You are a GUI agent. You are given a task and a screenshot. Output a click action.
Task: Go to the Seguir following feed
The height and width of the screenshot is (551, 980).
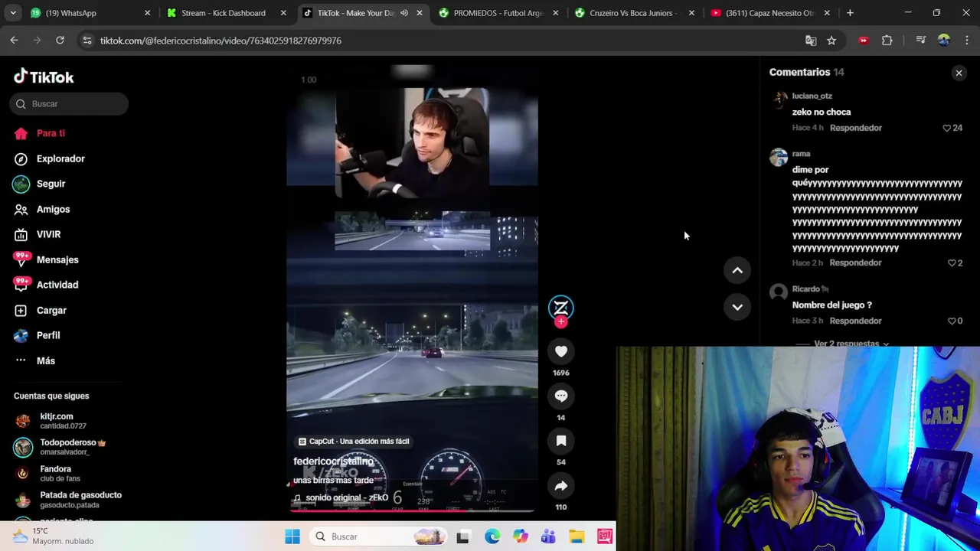coord(40,184)
